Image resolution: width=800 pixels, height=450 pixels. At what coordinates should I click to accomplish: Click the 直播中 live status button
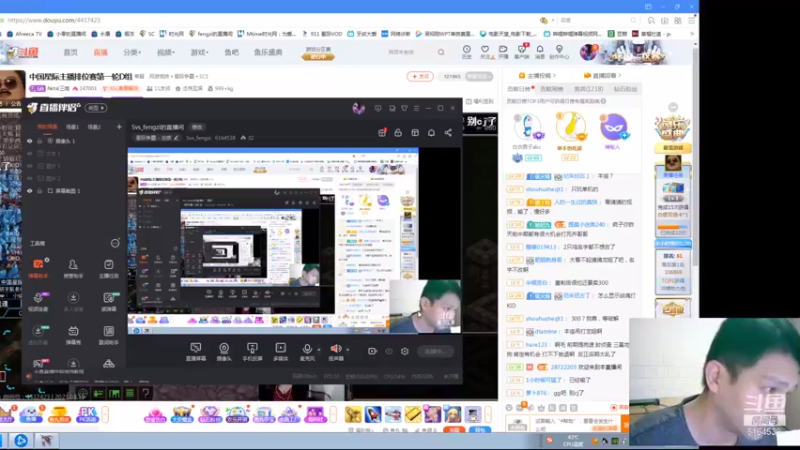pos(435,351)
